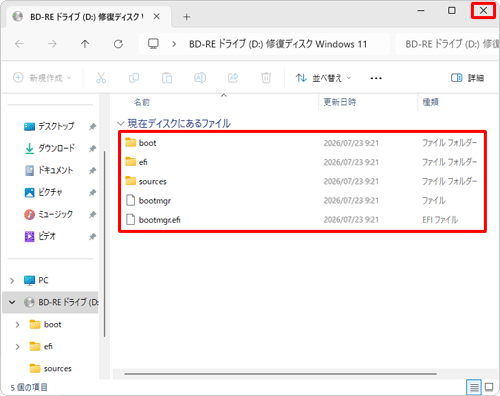The width and height of the screenshot is (500, 396).
Task: Click the Refresh icon in navigation bar
Action: click(118, 44)
